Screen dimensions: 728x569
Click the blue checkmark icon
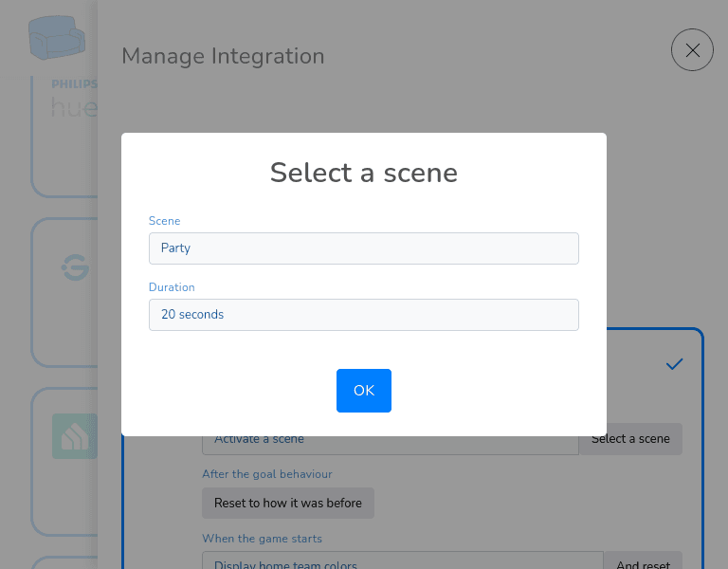click(x=674, y=364)
